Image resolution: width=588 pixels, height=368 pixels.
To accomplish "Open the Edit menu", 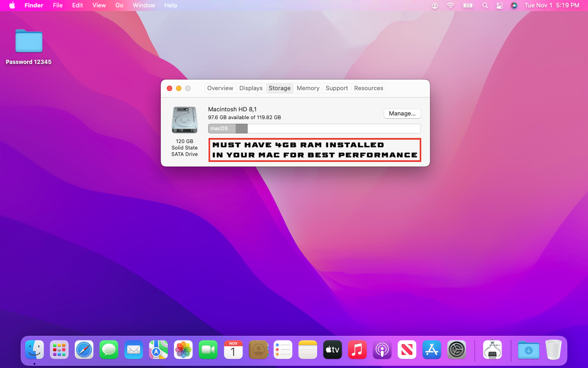I will [x=78, y=6].
